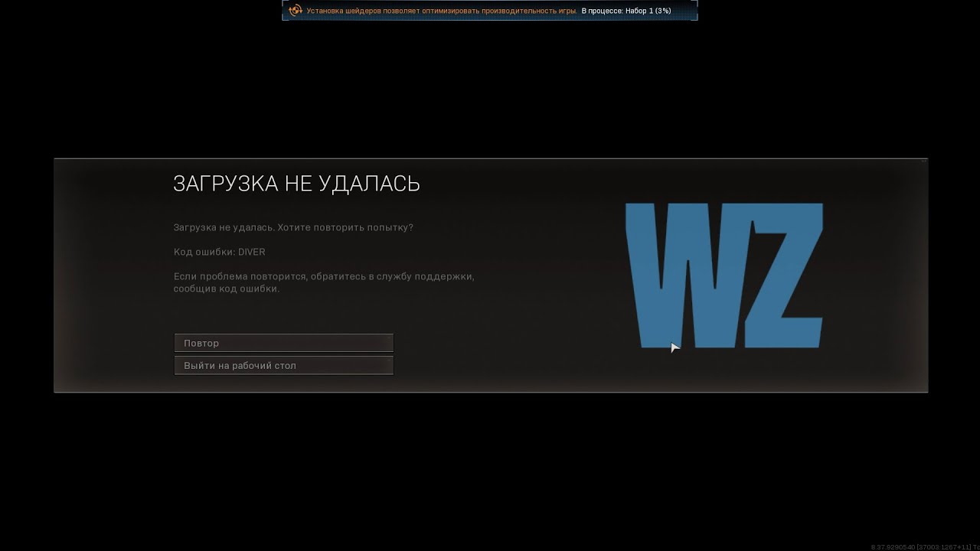Click the support contact instruction text

click(x=324, y=282)
